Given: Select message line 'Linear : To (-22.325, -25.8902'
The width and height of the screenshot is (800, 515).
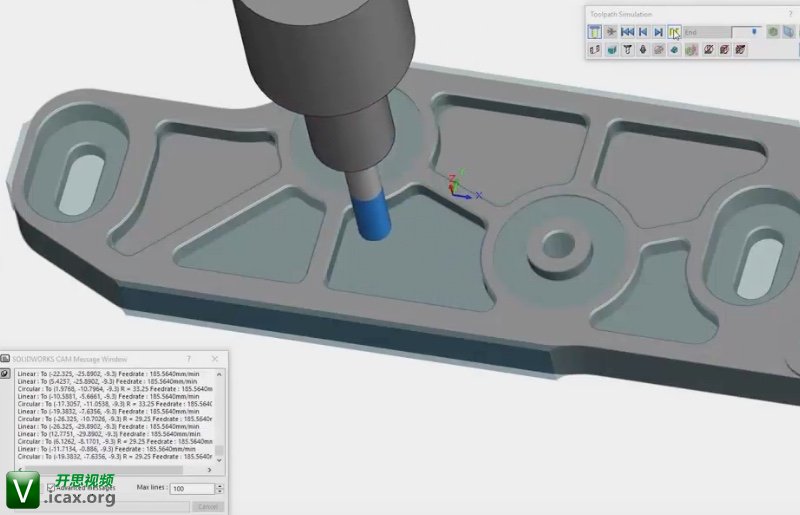Looking at the screenshot, I should 109,374.
